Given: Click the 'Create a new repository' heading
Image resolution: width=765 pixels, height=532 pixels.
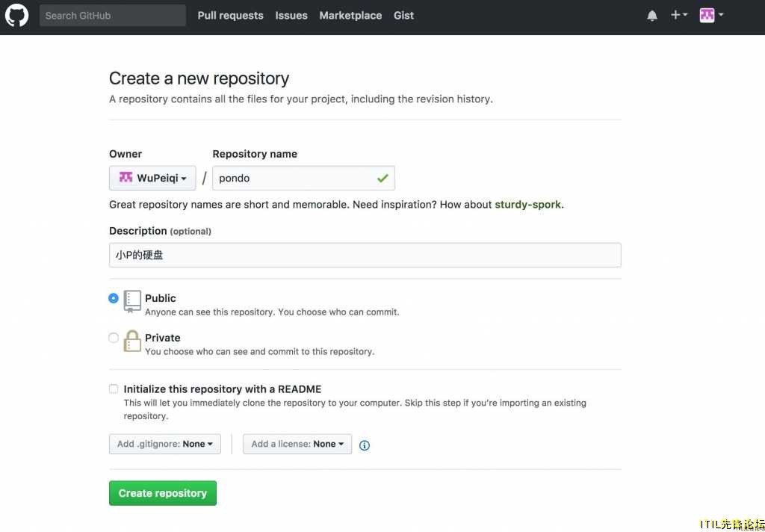Looking at the screenshot, I should pos(199,78).
